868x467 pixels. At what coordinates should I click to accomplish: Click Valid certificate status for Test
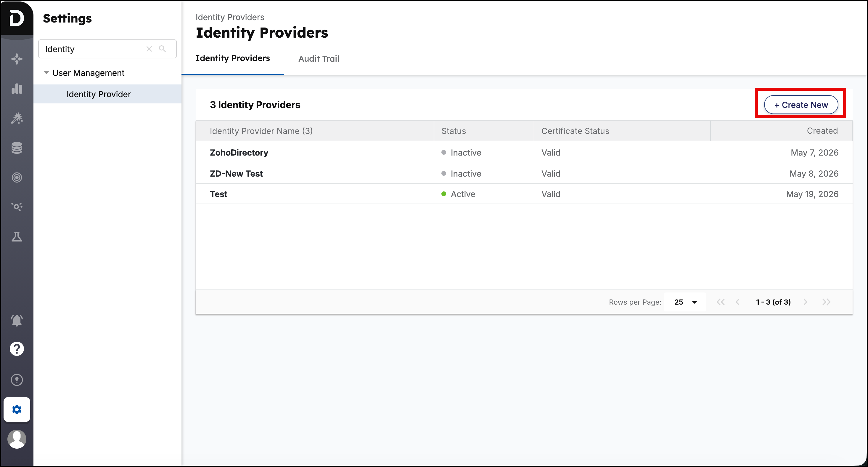pyautogui.click(x=551, y=194)
